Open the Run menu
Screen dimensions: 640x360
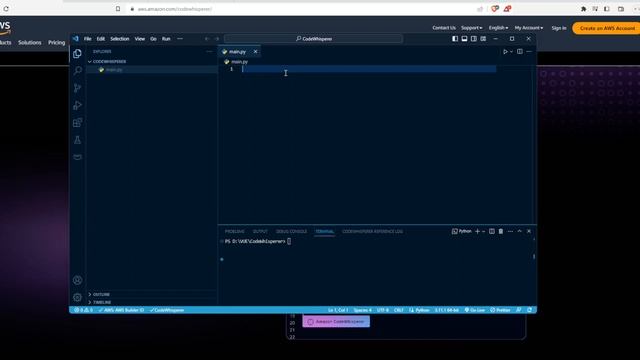click(166, 39)
